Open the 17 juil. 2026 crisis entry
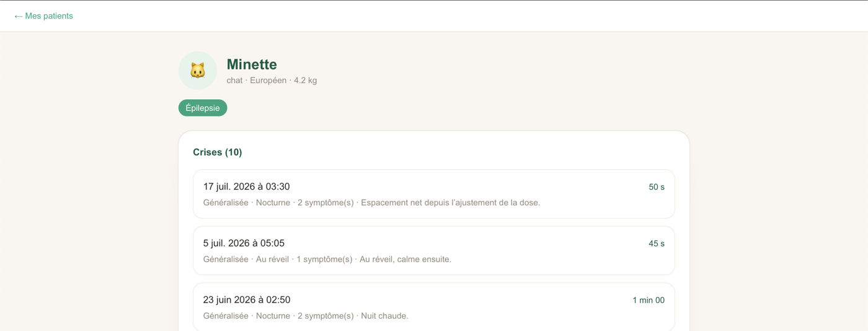 (x=434, y=194)
